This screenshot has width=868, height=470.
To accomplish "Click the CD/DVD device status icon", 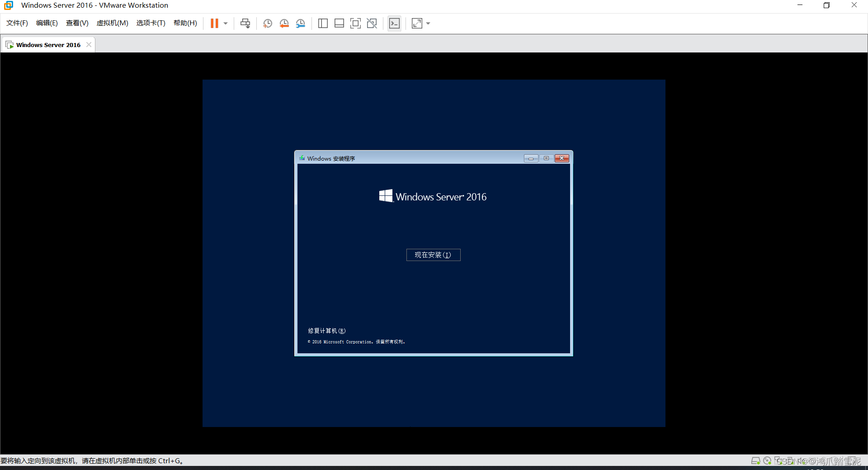I will coord(767,461).
